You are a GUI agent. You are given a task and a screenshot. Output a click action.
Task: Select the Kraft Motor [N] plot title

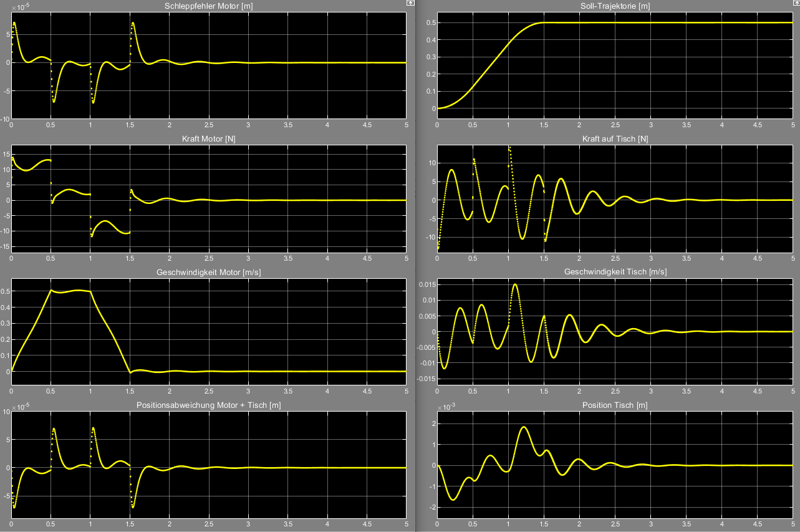click(208, 138)
